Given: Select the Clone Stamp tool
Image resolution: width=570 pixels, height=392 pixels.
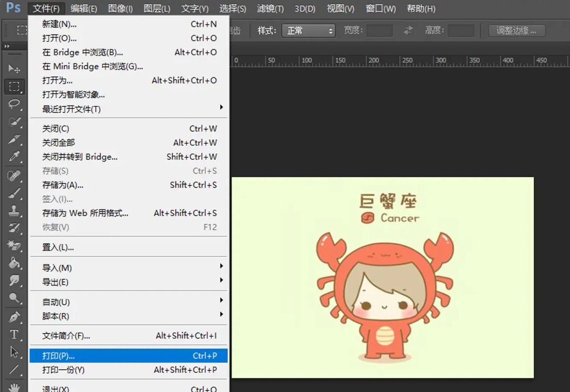Looking at the screenshot, I should [x=14, y=211].
